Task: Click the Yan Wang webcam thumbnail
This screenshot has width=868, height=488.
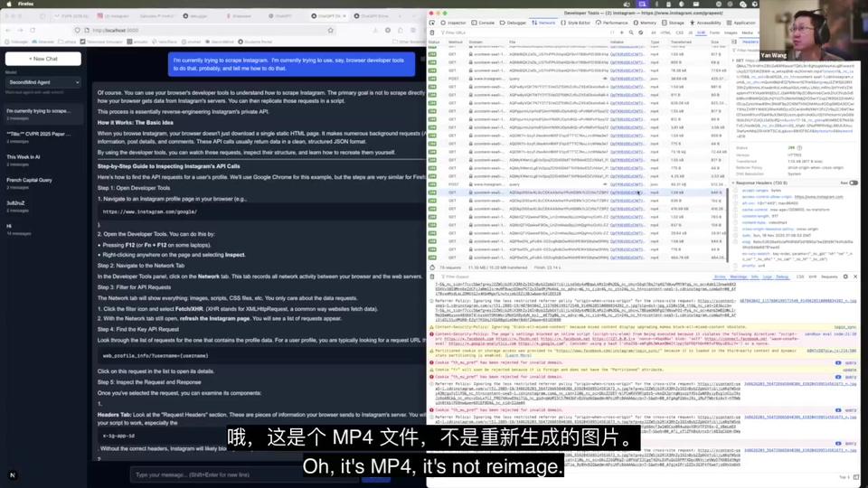Action: pos(814,31)
